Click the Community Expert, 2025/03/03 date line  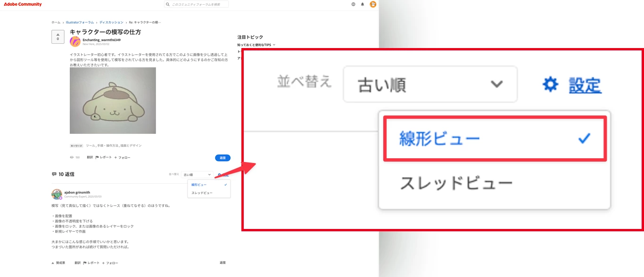coord(83,196)
